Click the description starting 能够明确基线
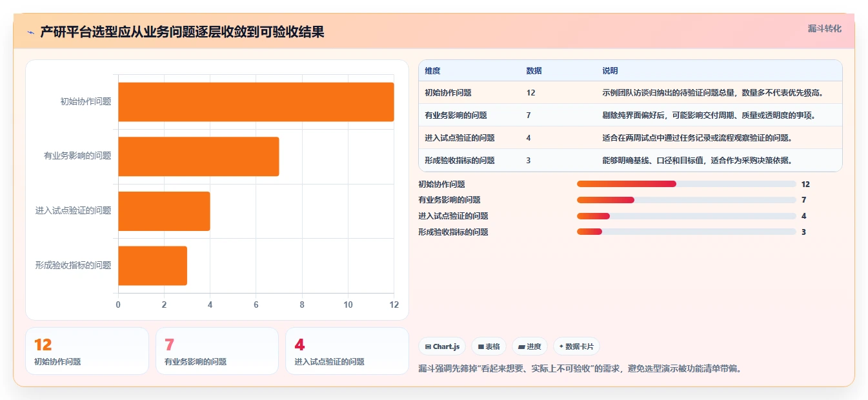The image size is (868, 400). (697, 161)
